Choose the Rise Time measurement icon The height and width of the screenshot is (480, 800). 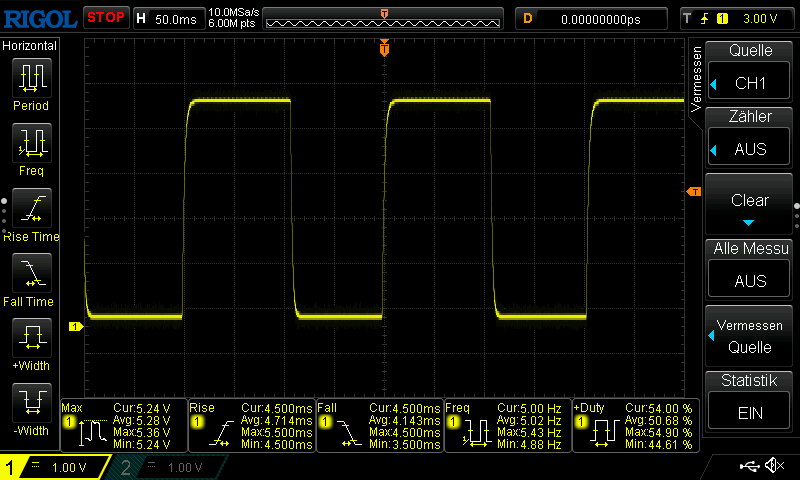click(30, 209)
